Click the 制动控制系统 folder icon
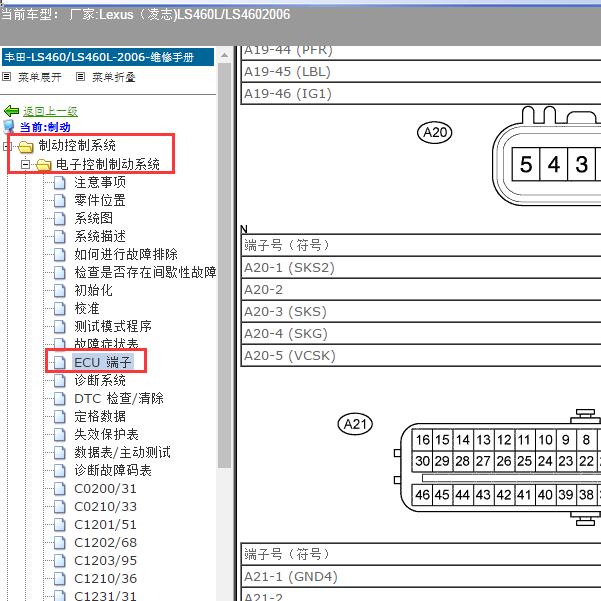601x601 pixels. 26,146
